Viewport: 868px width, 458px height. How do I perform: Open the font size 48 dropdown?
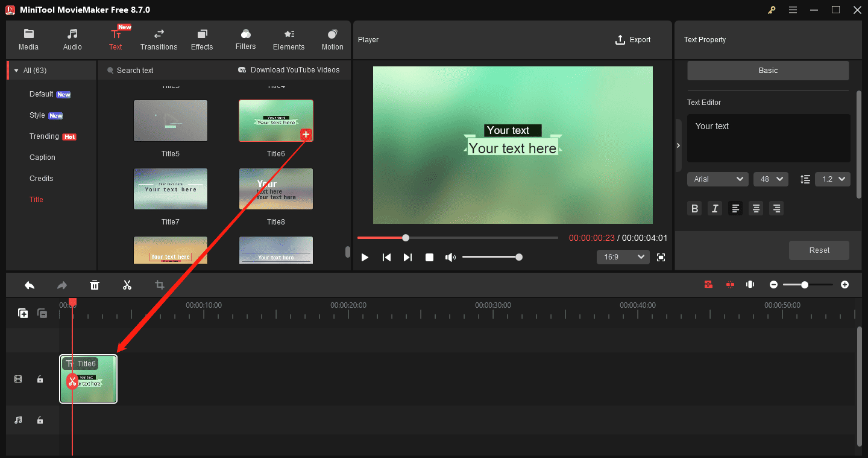(771, 179)
